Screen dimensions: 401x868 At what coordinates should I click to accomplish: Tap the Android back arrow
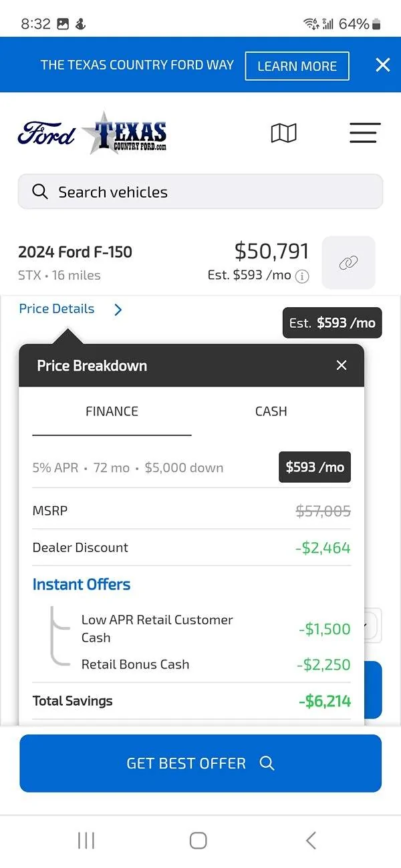click(309, 841)
